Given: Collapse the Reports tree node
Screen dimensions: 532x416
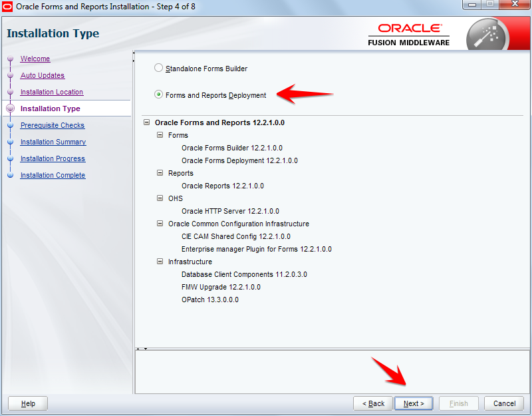Looking at the screenshot, I should tap(160, 173).
